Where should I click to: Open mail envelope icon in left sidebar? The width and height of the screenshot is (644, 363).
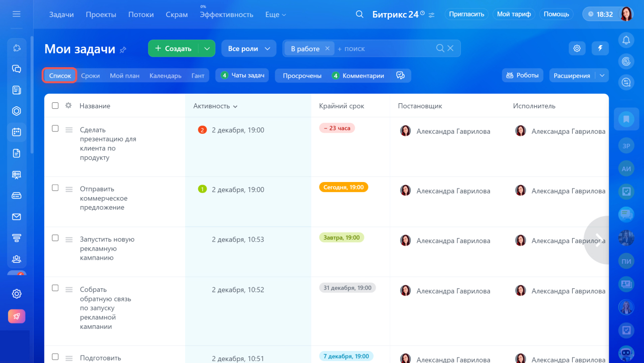(17, 217)
